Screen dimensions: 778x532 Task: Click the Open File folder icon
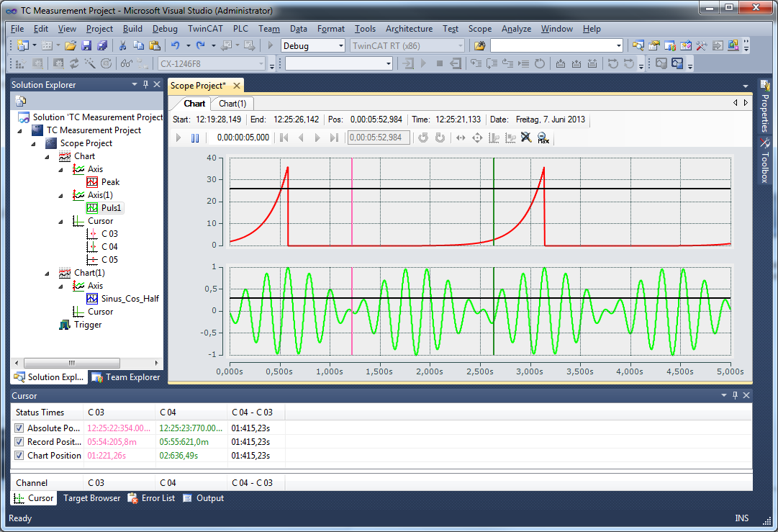tap(71, 45)
